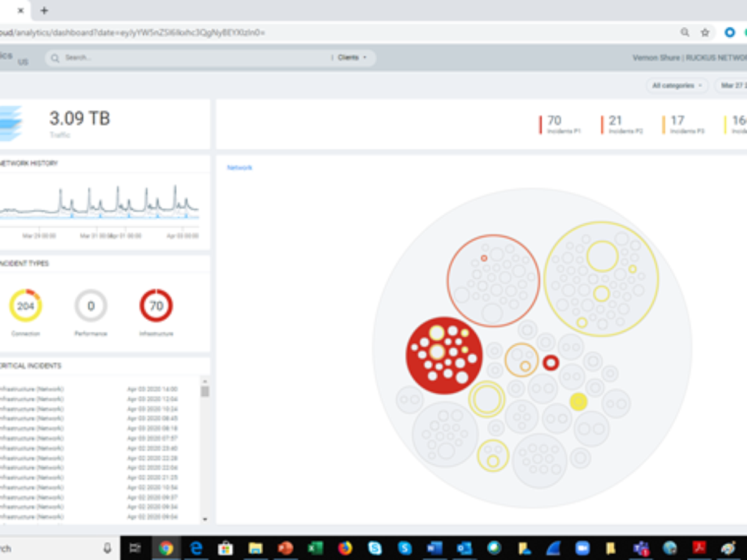Image resolution: width=747 pixels, height=560 pixels.
Task: Open File Explorer from the taskbar
Action: (x=255, y=548)
